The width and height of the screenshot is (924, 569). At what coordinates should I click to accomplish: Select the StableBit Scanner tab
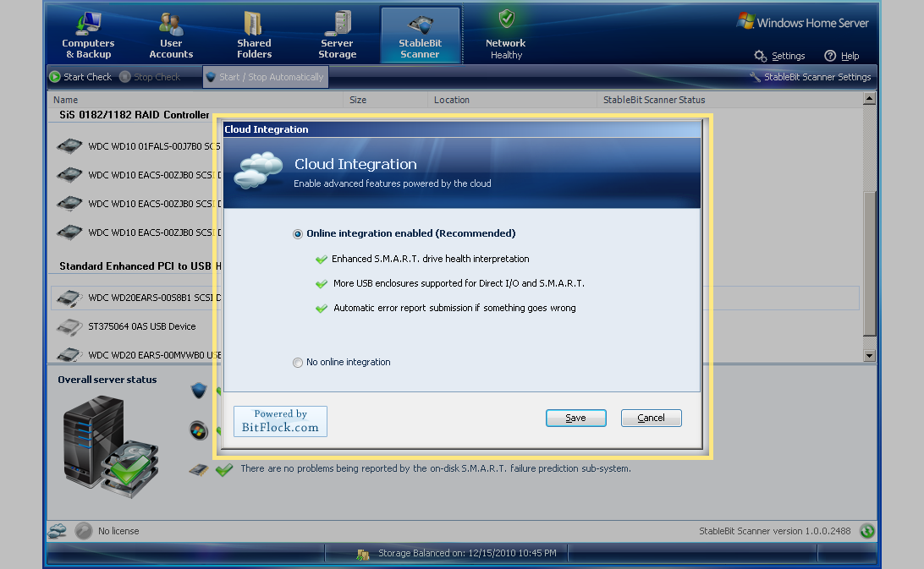click(x=420, y=34)
